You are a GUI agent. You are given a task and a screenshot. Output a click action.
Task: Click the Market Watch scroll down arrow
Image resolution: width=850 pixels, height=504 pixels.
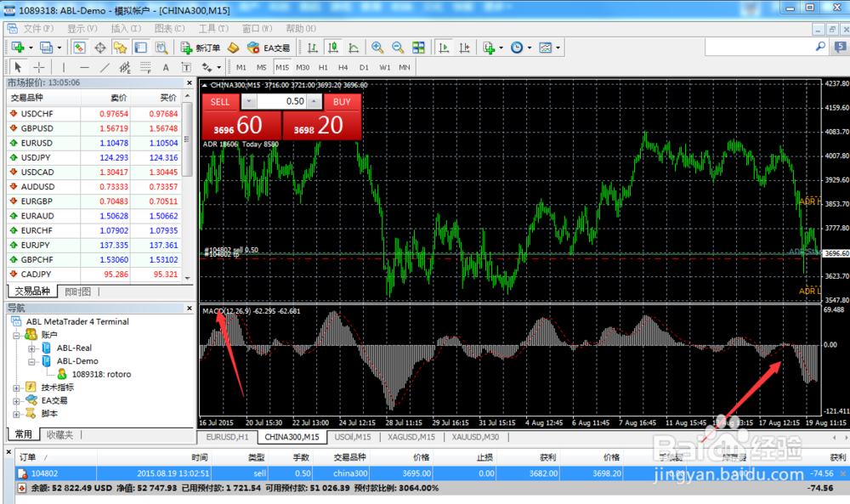(x=188, y=277)
